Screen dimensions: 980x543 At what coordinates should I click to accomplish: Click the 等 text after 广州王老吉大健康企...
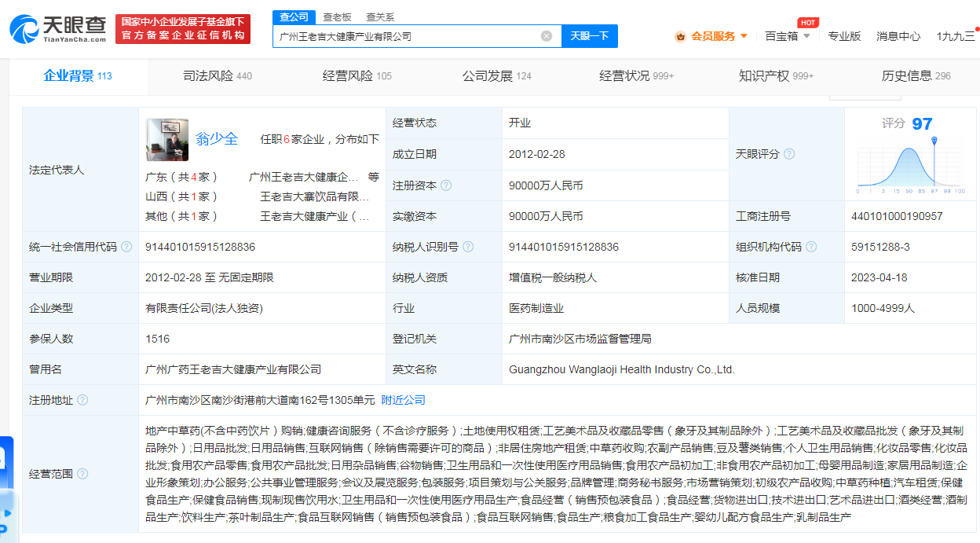pos(374,177)
